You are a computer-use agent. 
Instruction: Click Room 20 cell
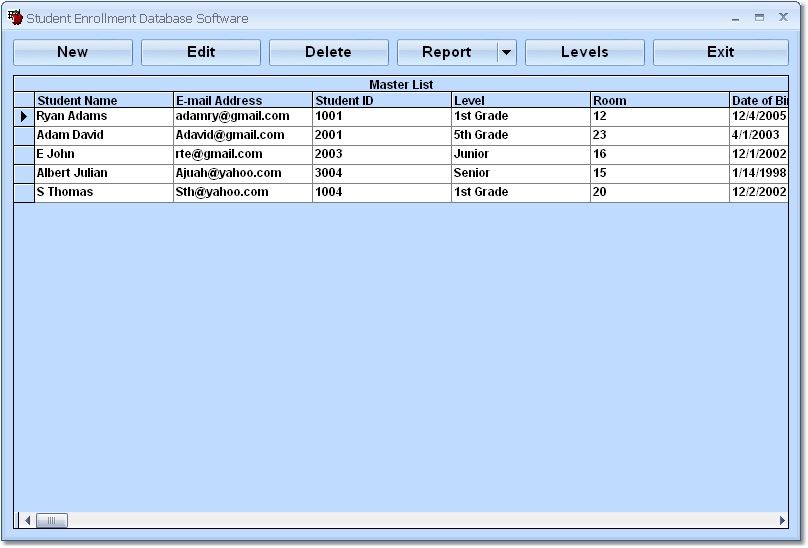[x=660, y=193]
